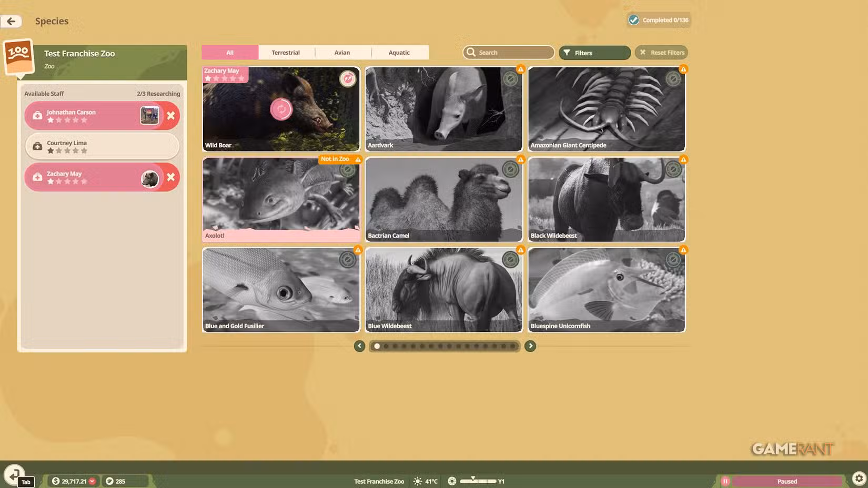The image size is (868, 488).
Task: Open the Black Wildebeest species card
Action: tap(607, 200)
